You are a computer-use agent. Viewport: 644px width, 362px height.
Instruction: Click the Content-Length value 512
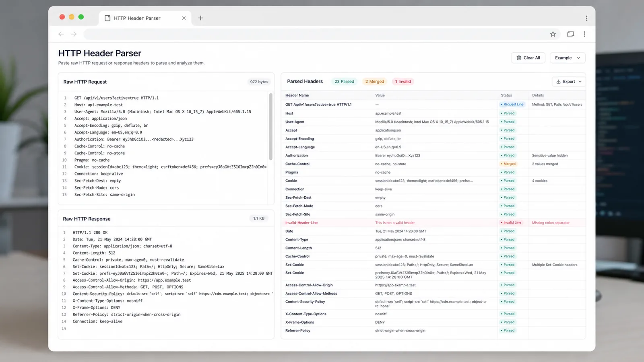378,248
